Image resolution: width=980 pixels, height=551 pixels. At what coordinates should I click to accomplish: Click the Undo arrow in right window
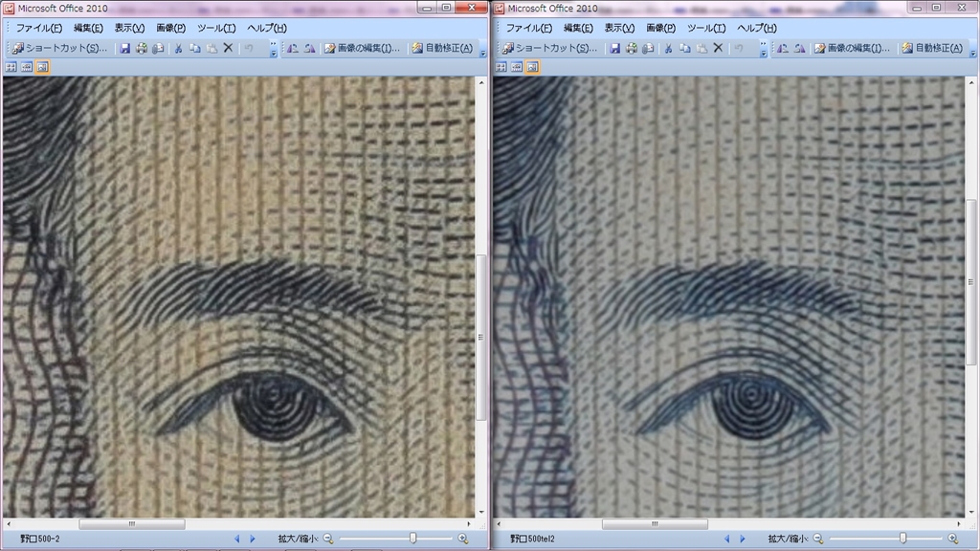click(739, 48)
